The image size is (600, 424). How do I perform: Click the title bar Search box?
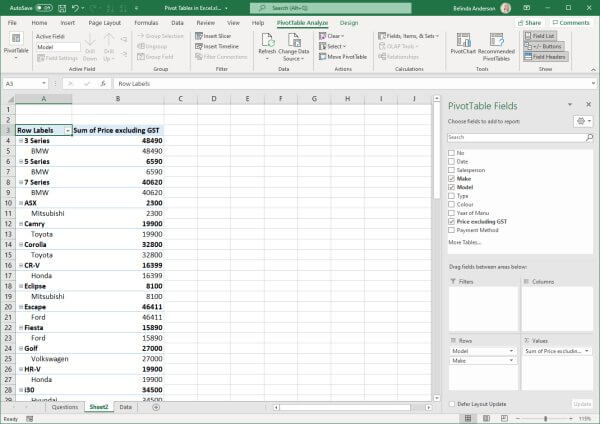331,8
